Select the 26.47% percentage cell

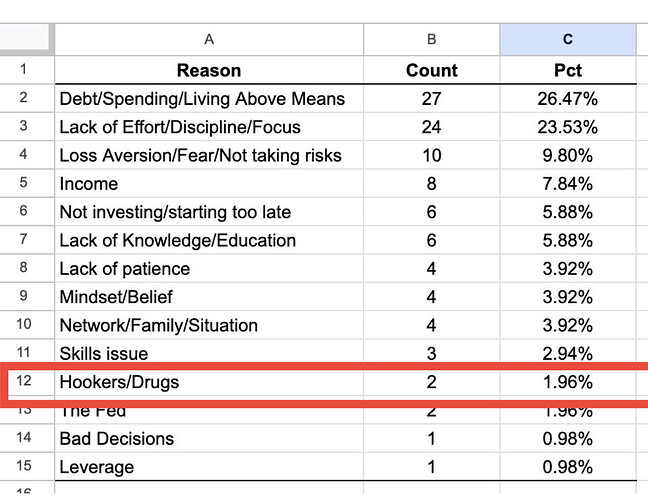(x=568, y=98)
